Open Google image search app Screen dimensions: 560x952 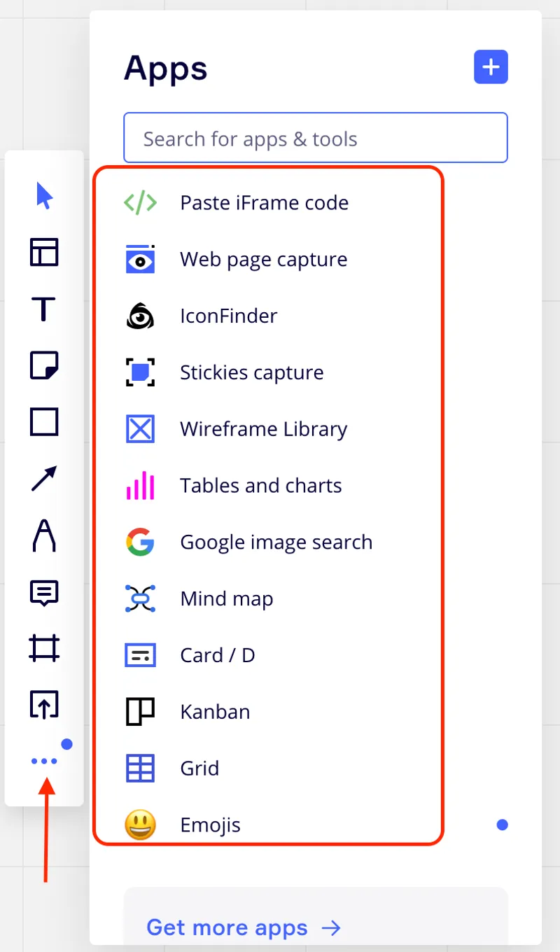click(276, 542)
